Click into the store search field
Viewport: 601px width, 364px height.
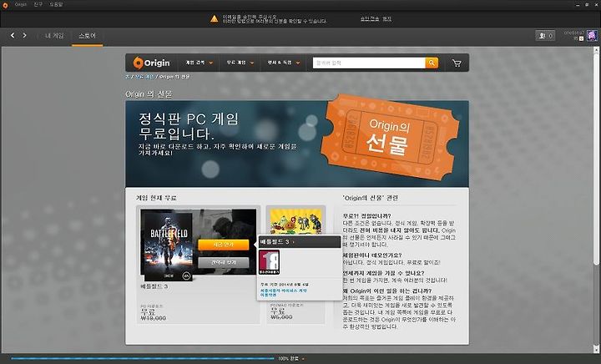369,63
